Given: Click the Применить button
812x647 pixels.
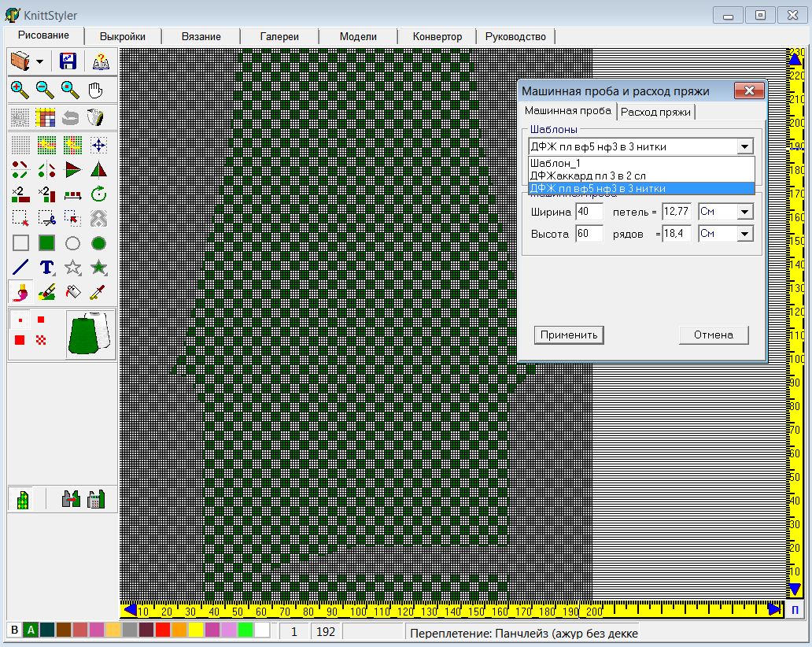Looking at the screenshot, I should pyautogui.click(x=569, y=335).
